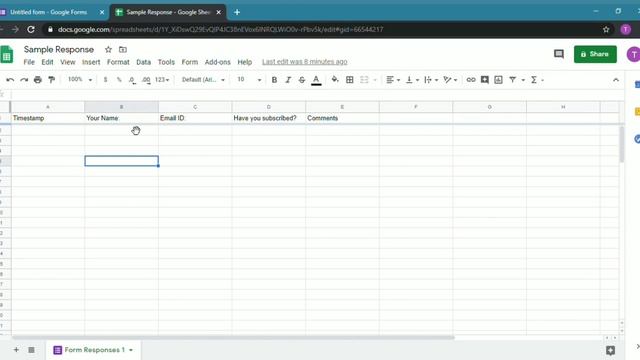Reload the page
Viewport: 640px width, 360px height.
pyautogui.click(x=31, y=29)
